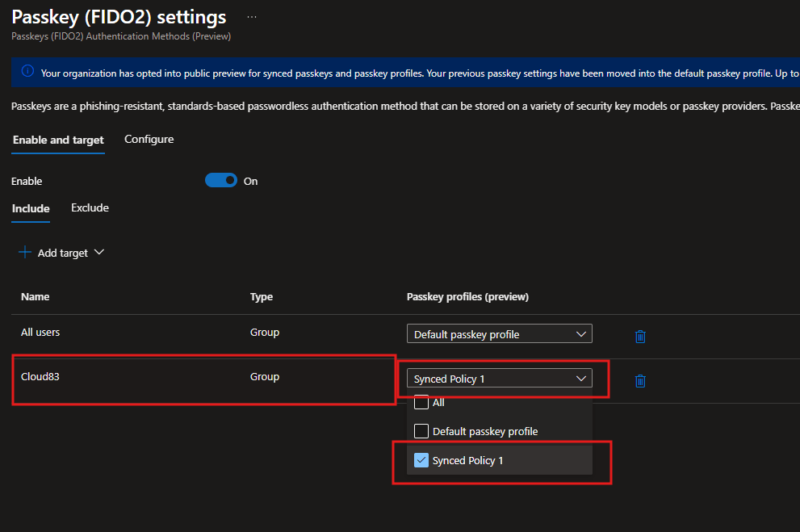Open the Exclude tab

coord(90,208)
